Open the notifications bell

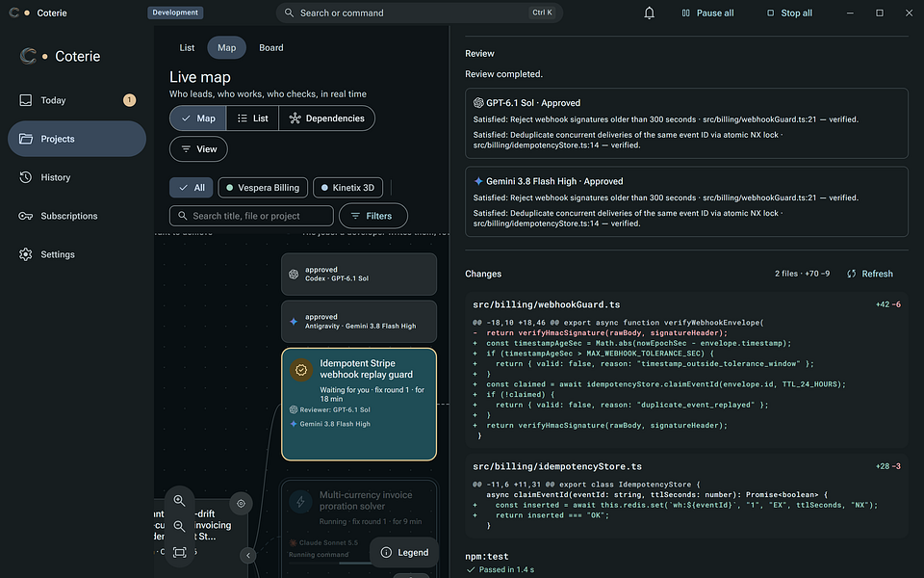(649, 13)
